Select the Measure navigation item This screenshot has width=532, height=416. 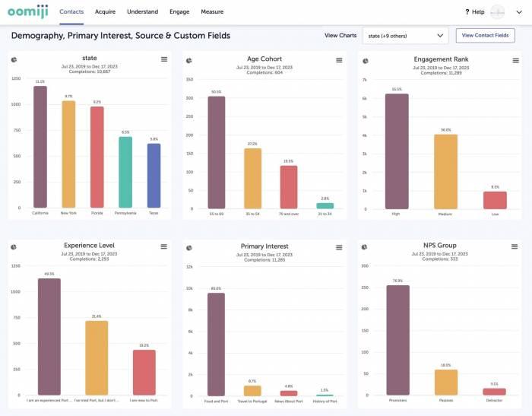click(212, 12)
